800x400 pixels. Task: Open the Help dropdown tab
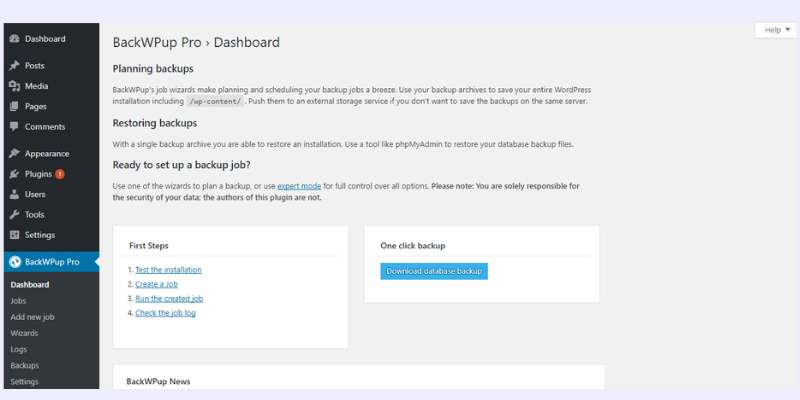click(776, 30)
